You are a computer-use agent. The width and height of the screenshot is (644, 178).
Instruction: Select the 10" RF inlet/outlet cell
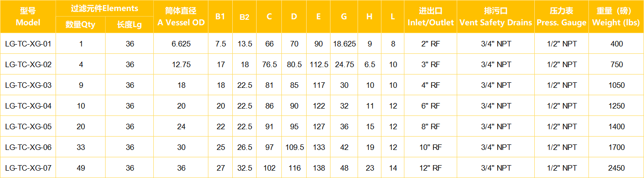(431, 147)
